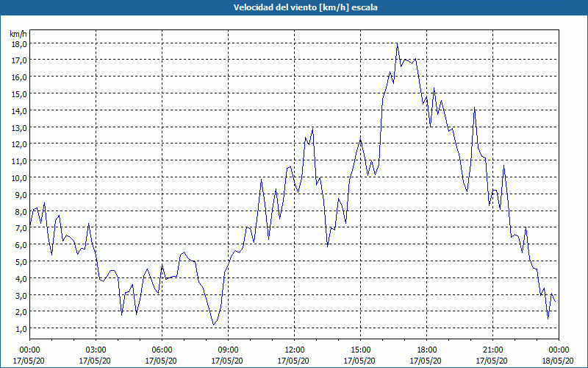Click the 3,0 value on the y-axis

point(21,295)
